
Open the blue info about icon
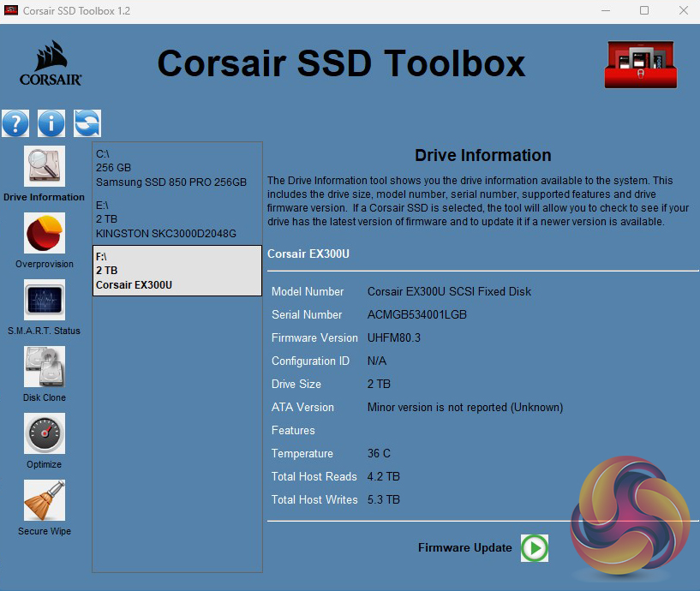(51, 123)
